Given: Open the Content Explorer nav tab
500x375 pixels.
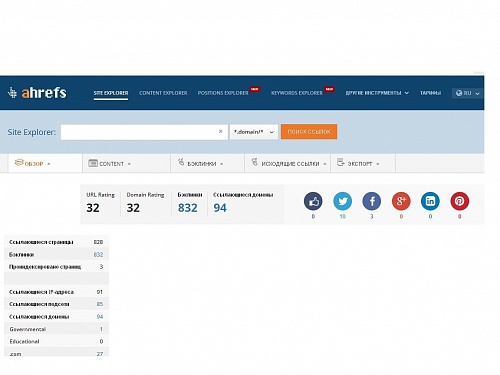Looking at the screenshot, I should point(163,93).
